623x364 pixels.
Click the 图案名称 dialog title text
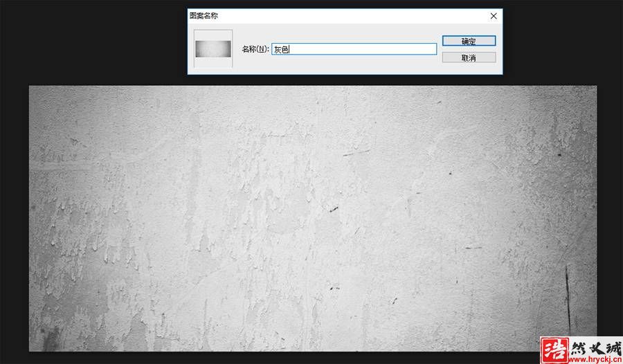[x=204, y=16]
